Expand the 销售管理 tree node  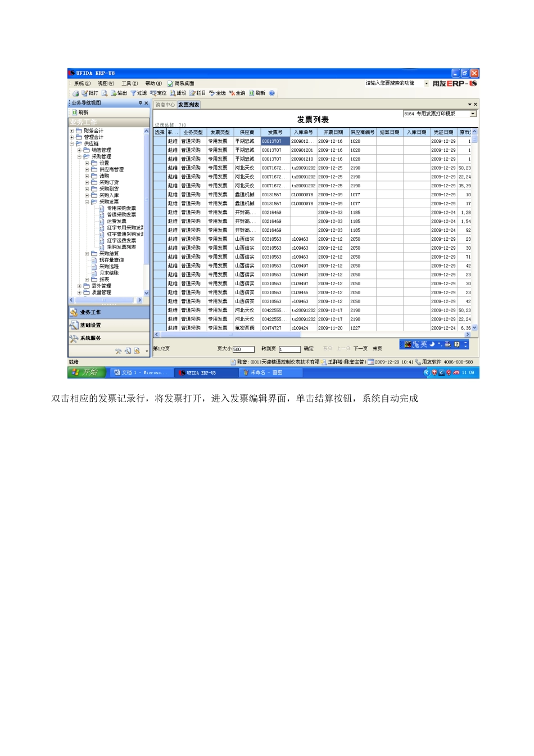coord(79,150)
